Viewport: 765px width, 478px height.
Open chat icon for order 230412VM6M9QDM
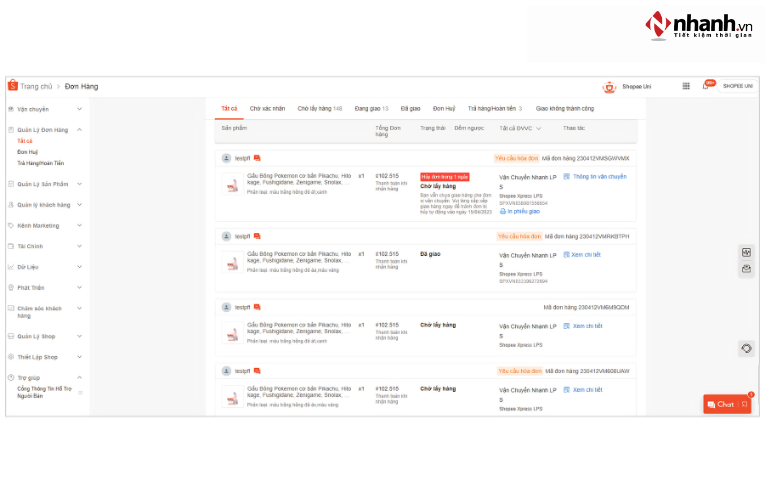pyautogui.click(x=257, y=307)
